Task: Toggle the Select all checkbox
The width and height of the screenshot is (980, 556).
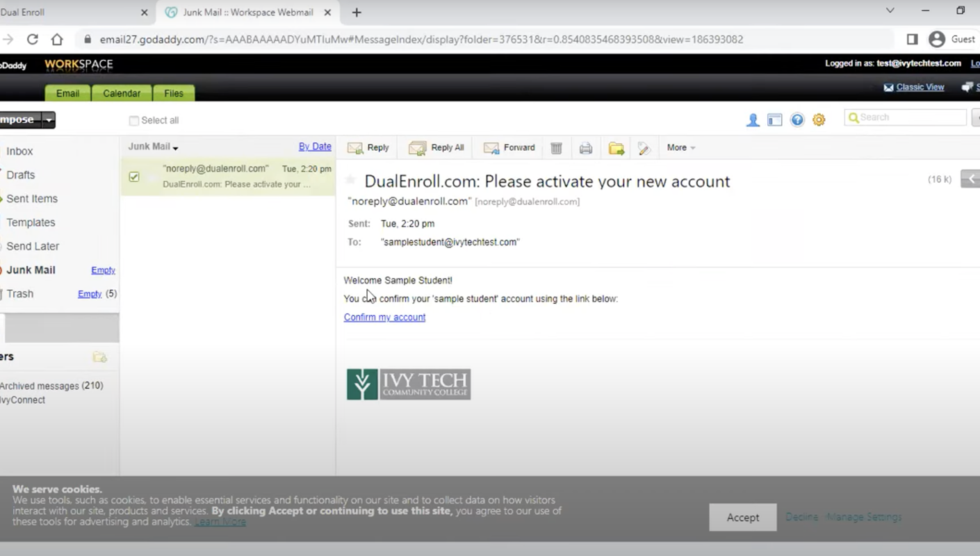Action: (x=134, y=121)
